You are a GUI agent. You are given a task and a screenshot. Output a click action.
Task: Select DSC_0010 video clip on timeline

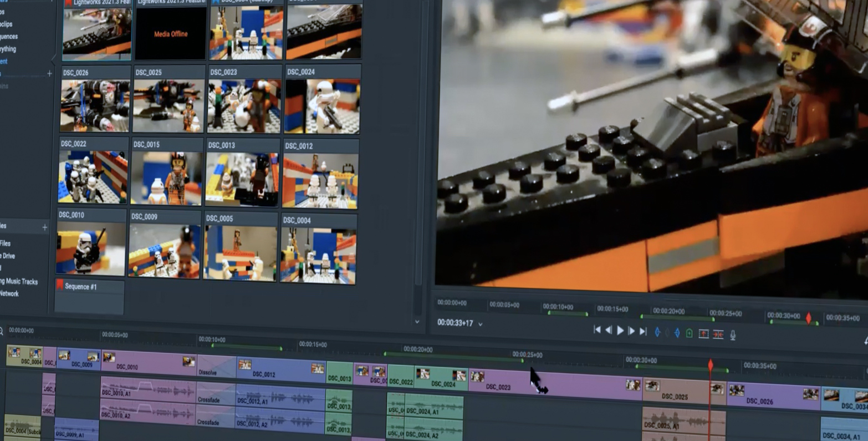[x=149, y=363]
